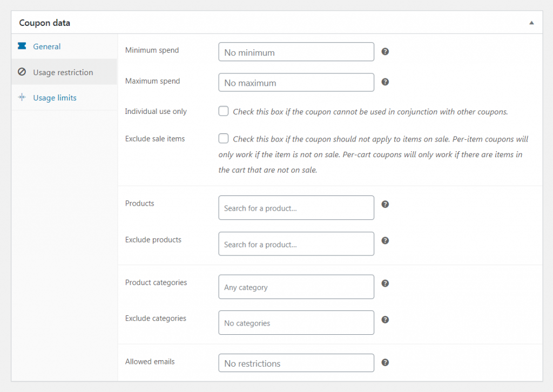The width and height of the screenshot is (553, 392).
Task: Click the help icon beside Minimum spend
Action: click(x=385, y=51)
